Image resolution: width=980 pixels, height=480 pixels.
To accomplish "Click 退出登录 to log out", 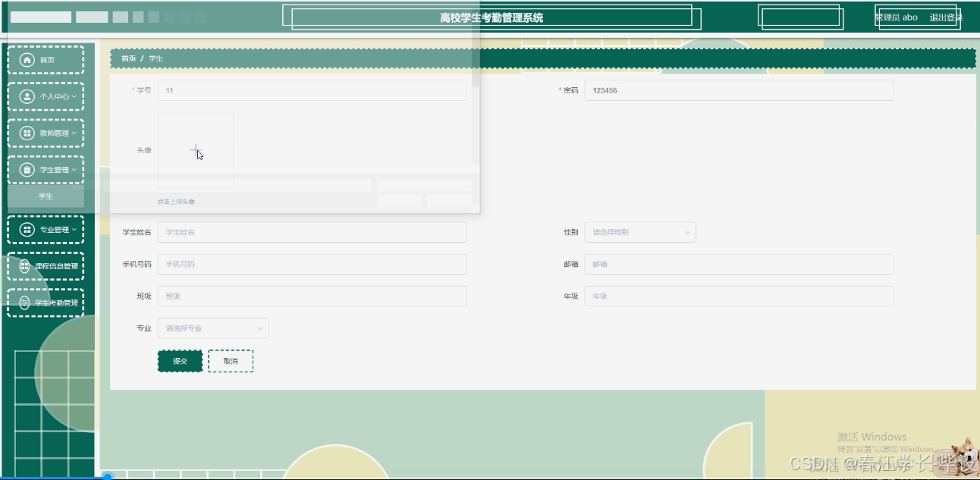I will pyautogui.click(x=946, y=17).
